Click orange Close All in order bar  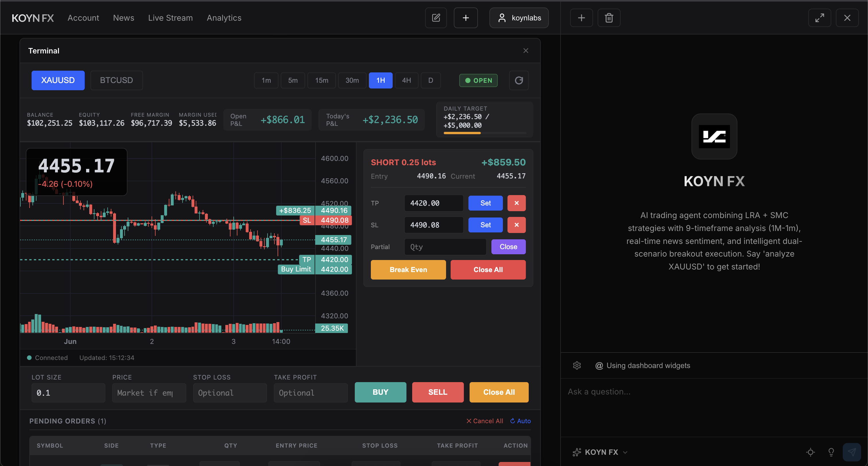[x=499, y=392]
